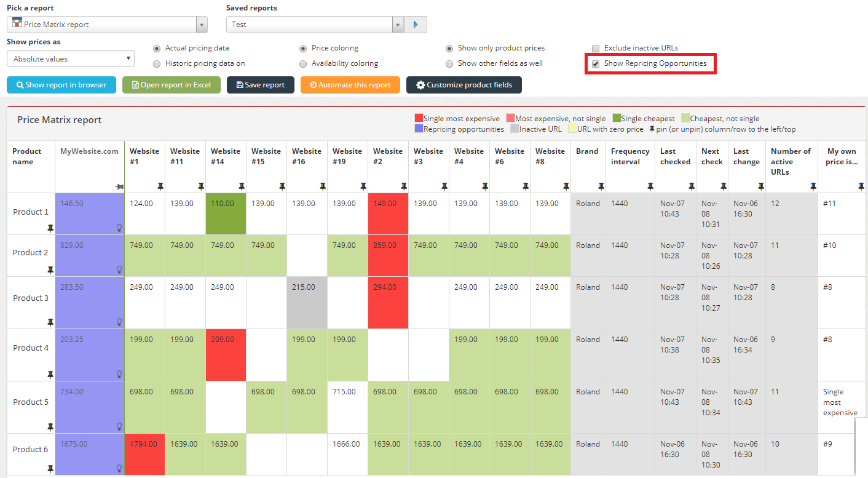Pin the Last change column
The image size is (868, 478).
[x=760, y=186]
